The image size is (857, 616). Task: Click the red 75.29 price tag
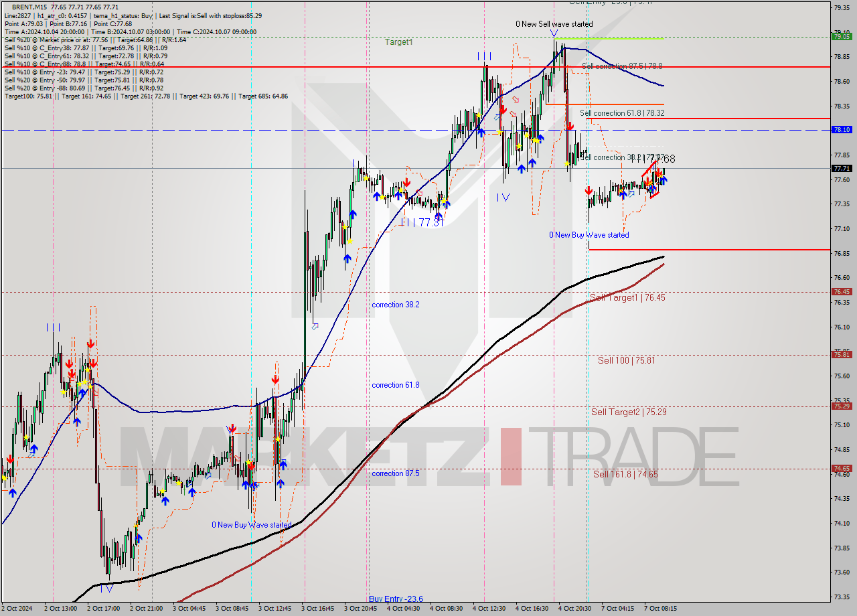coord(842,406)
